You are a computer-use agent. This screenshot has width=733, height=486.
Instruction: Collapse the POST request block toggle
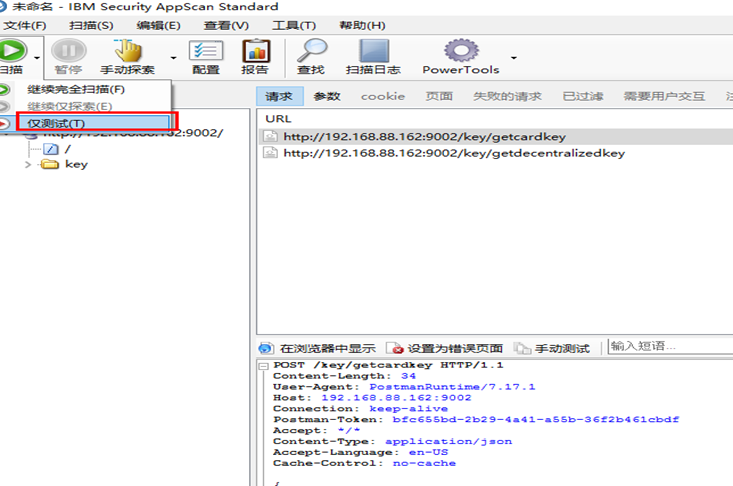[x=263, y=366]
